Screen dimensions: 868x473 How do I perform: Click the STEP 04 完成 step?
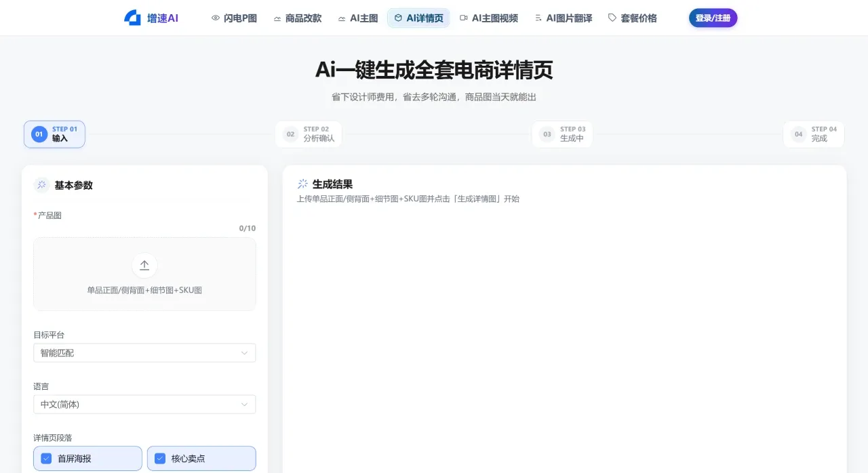(814, 134)
